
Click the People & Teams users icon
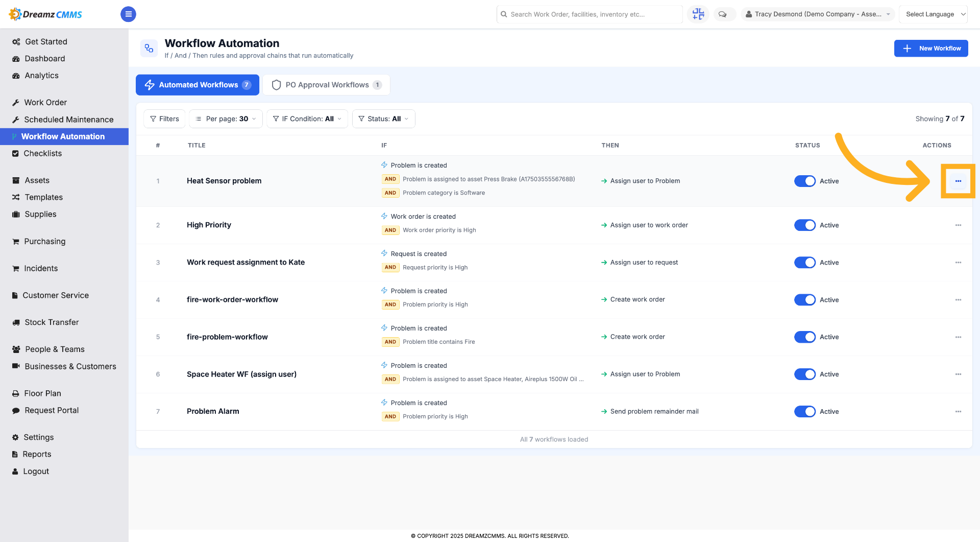point(16,349)
